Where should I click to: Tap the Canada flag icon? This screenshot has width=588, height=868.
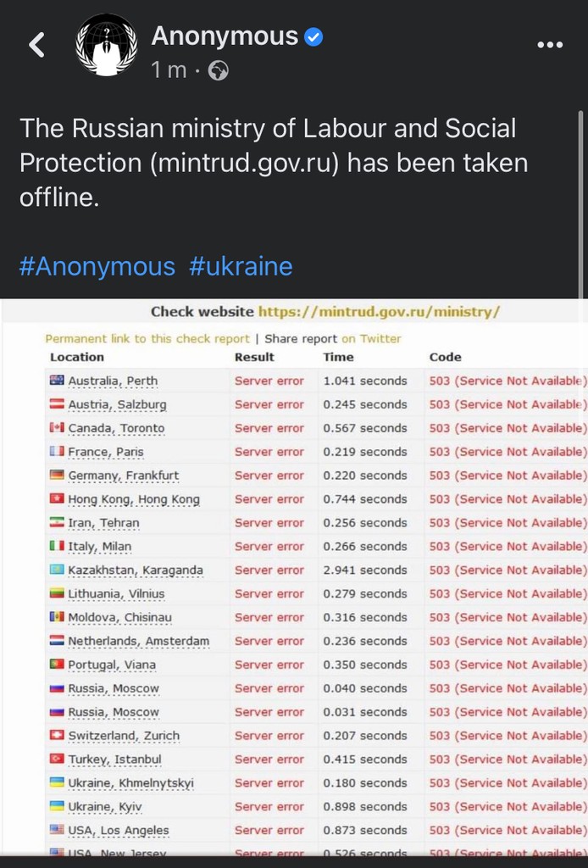click(57, 429)
